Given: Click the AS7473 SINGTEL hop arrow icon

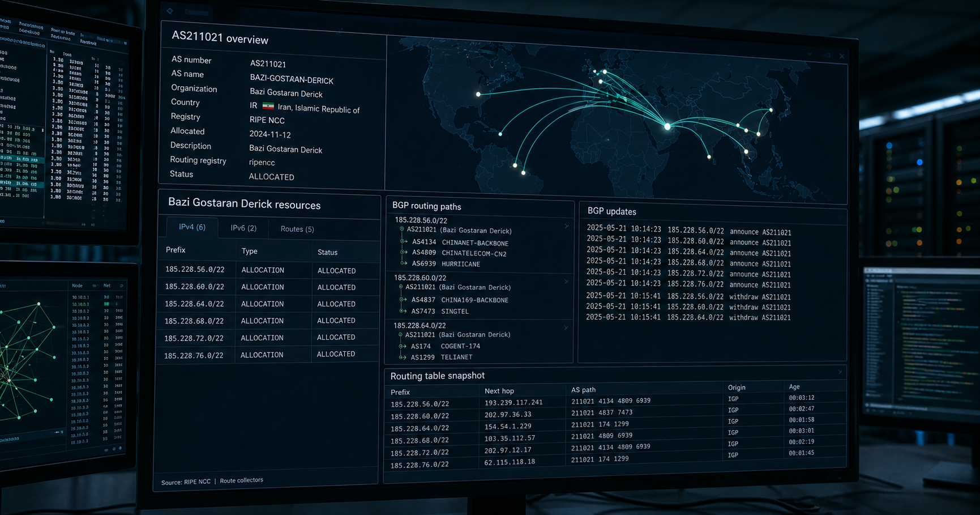Looking at the screenshot, I should [403, 311].
